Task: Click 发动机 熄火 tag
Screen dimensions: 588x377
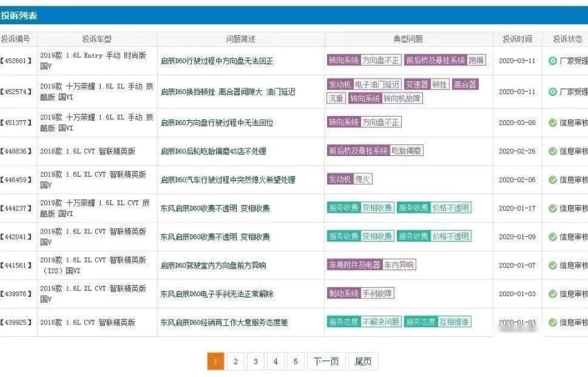Action: pos(349,180)
